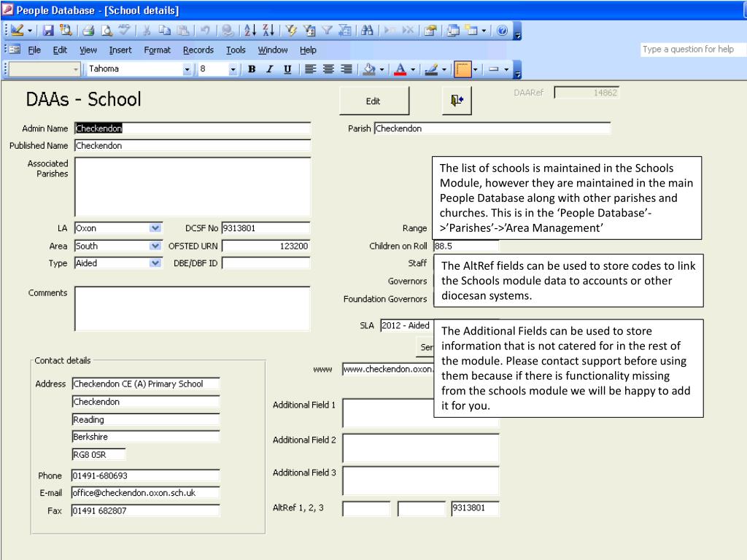Click the Comments text box
The width and height of the screenshot is (747, 560).
point(193,308)
